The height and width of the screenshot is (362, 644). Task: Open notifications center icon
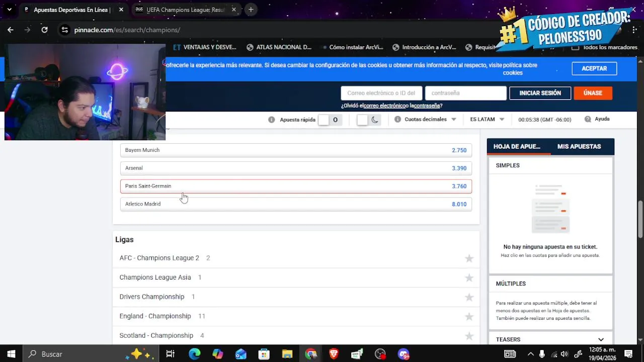[x=628, y=354]
